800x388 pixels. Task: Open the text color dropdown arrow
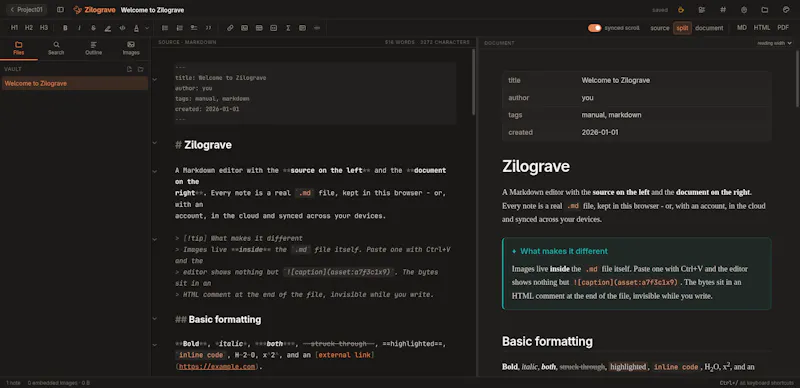tap(147, 28)
